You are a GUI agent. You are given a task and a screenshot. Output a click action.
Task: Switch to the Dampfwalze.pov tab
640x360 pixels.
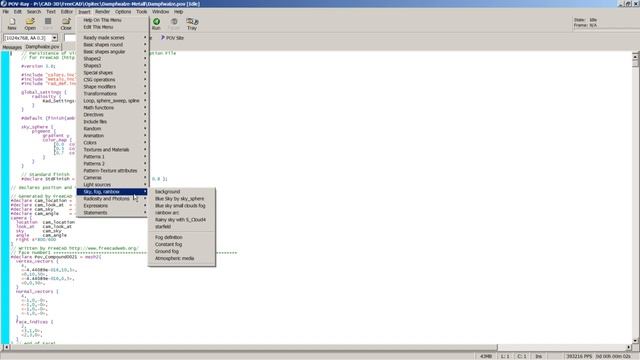tap(42, 47)
